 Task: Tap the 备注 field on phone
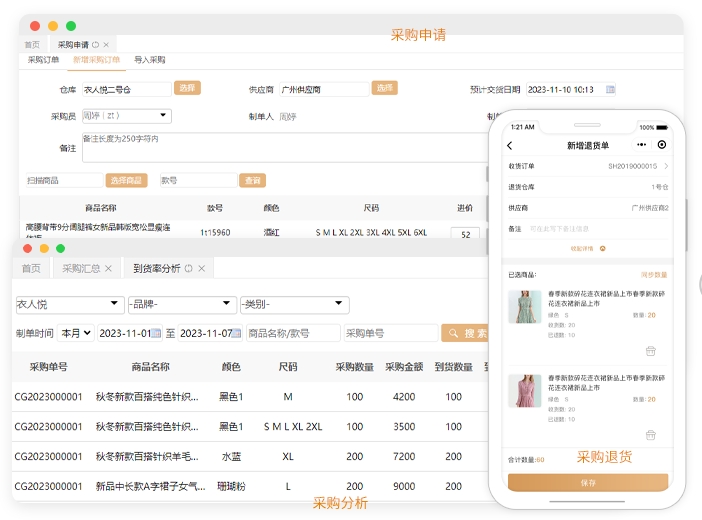coord(588,229)
